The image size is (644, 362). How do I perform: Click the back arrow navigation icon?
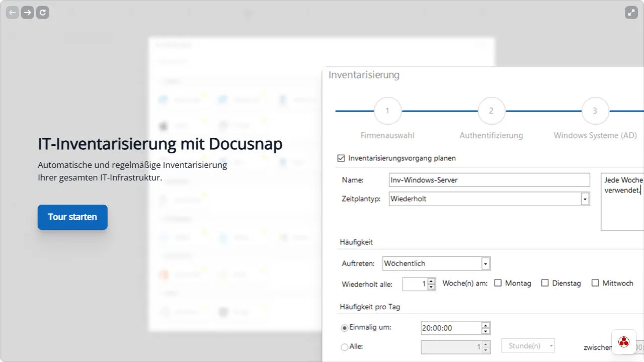point(13,13)
